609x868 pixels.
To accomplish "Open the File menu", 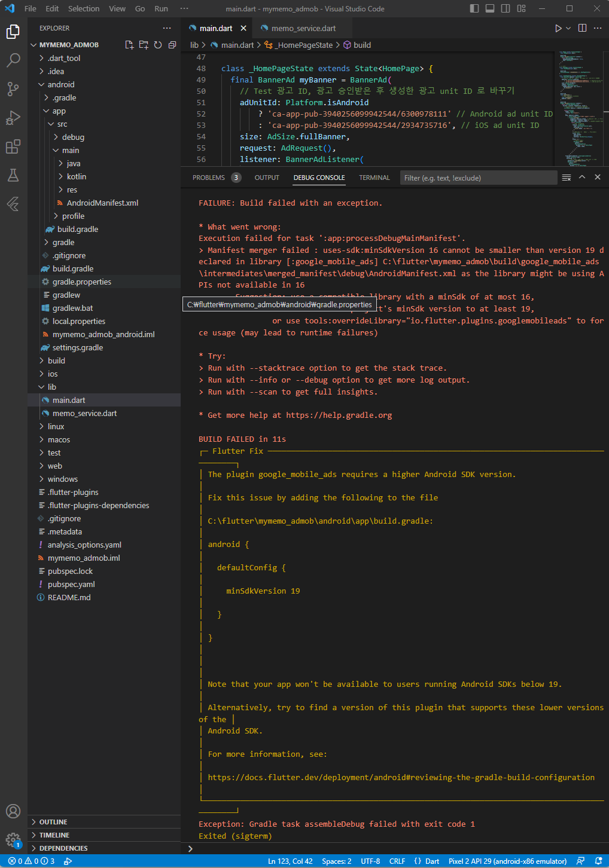I will 31,8.
